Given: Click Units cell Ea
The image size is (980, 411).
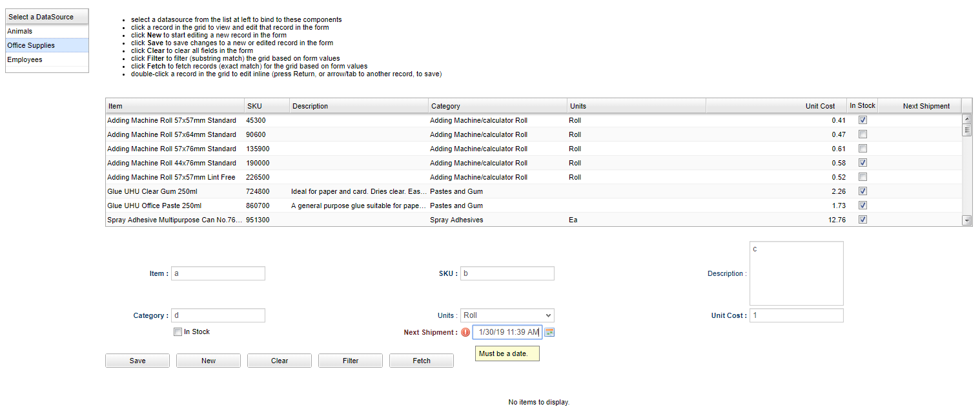Looking at the screenshot, I should pyautogui.click(x=637, y=219).
